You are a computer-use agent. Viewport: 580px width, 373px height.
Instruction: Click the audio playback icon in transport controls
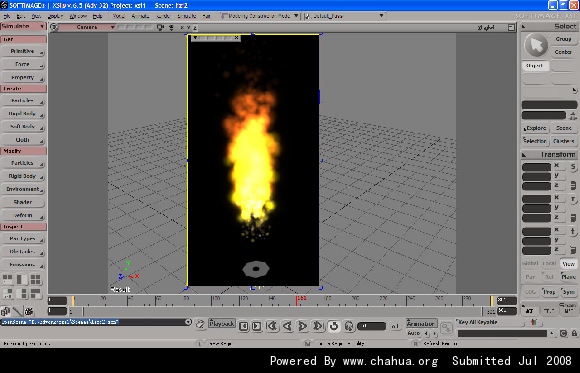(x=349, y=326)
